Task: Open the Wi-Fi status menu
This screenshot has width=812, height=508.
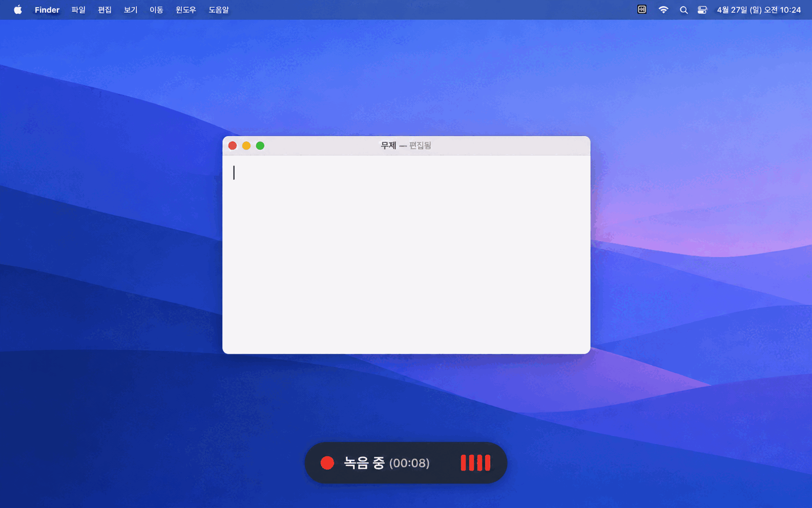Action: click(x=663, y=10)
